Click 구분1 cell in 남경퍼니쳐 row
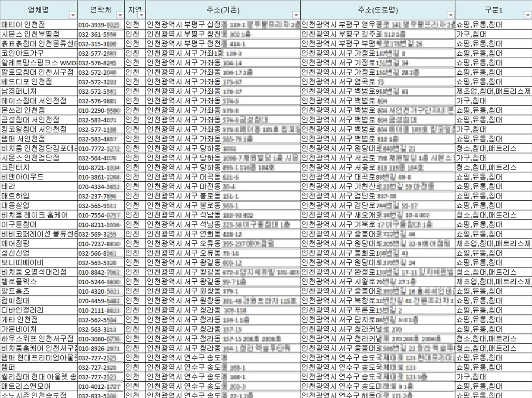This screenshot has height=398, width=532. pos(493,91)
